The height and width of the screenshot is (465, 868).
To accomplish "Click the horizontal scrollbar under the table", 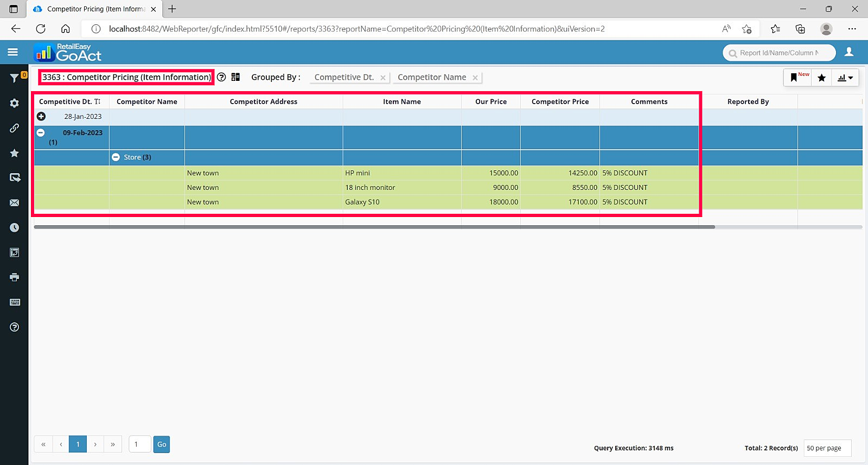I will pos(374,227).
